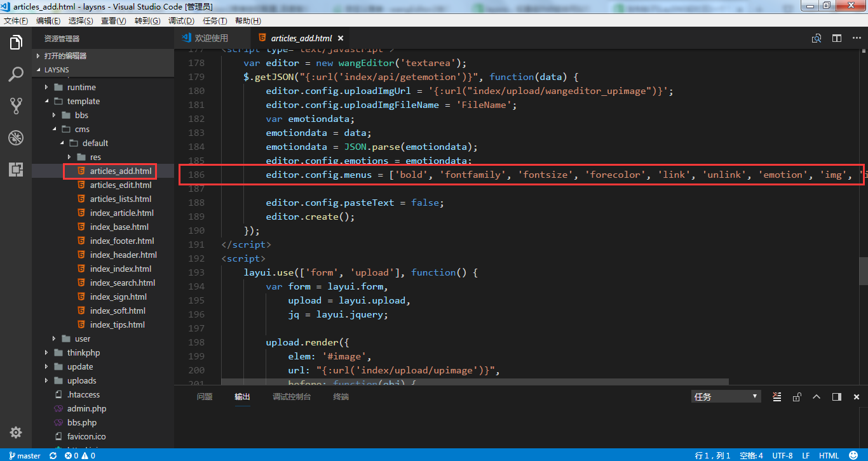The image size is (868, 461).
Task: Open the 任务 output channel dropdown
Action: pos(726,397)
